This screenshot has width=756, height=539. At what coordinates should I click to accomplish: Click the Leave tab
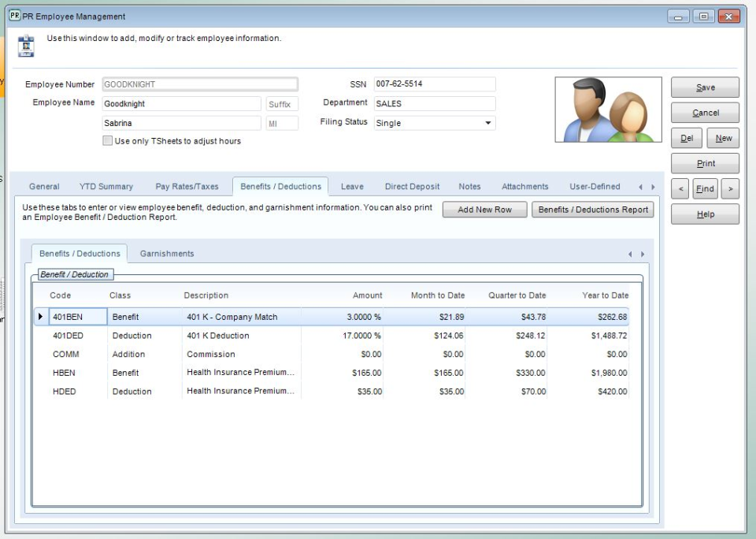pyautogui.click(x=352, y=186)
